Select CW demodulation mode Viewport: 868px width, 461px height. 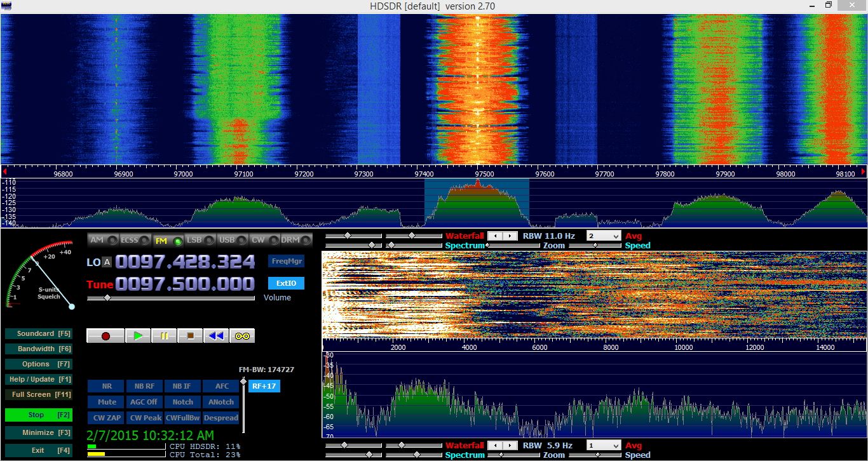(265, 240)
